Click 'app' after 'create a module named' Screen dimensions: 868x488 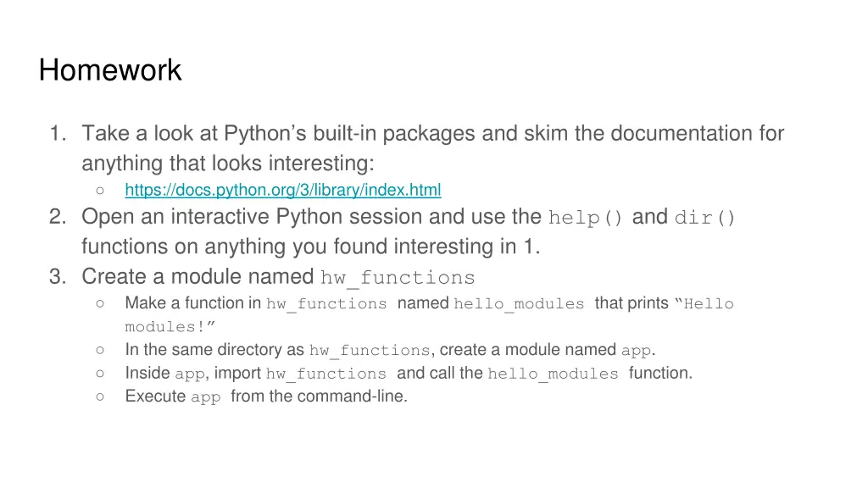[636, 351]
